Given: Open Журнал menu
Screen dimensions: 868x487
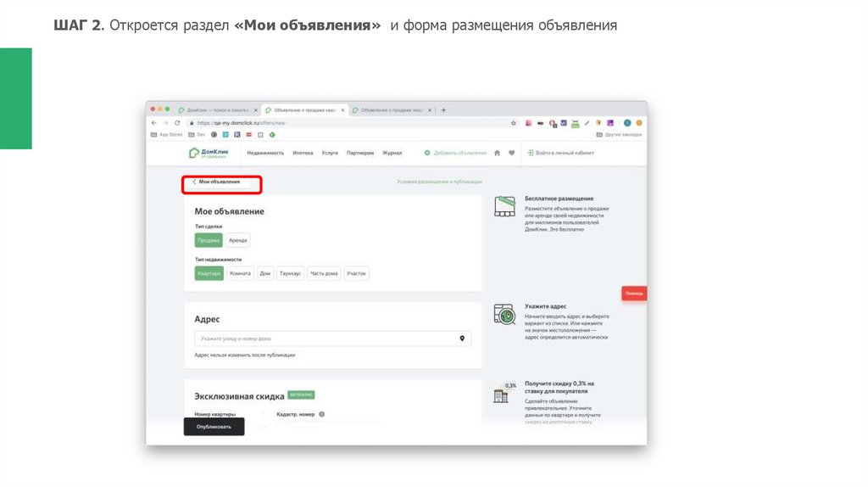Looking at the screenshot, I should tap(392, 153).
